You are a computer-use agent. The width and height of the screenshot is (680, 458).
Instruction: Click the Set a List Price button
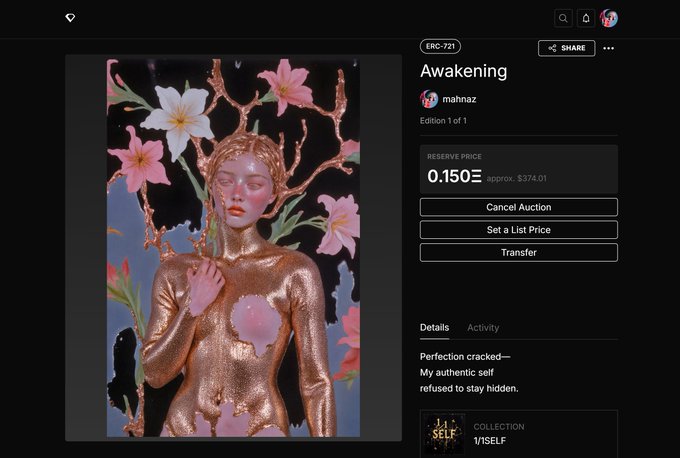519,230
